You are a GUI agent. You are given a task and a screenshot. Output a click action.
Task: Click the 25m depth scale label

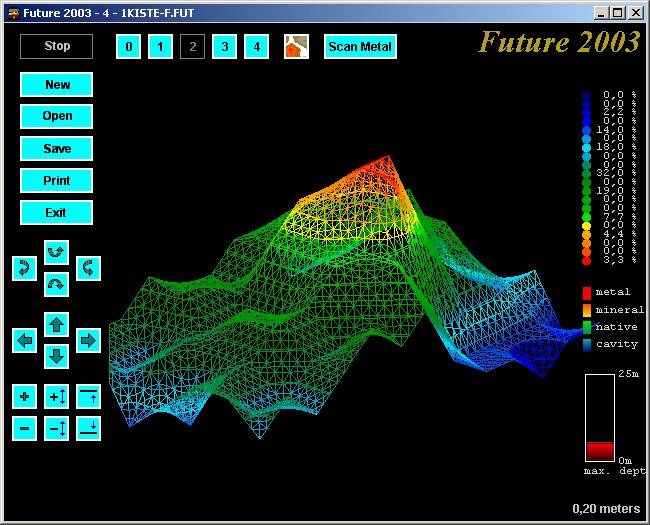pos(628,374)
